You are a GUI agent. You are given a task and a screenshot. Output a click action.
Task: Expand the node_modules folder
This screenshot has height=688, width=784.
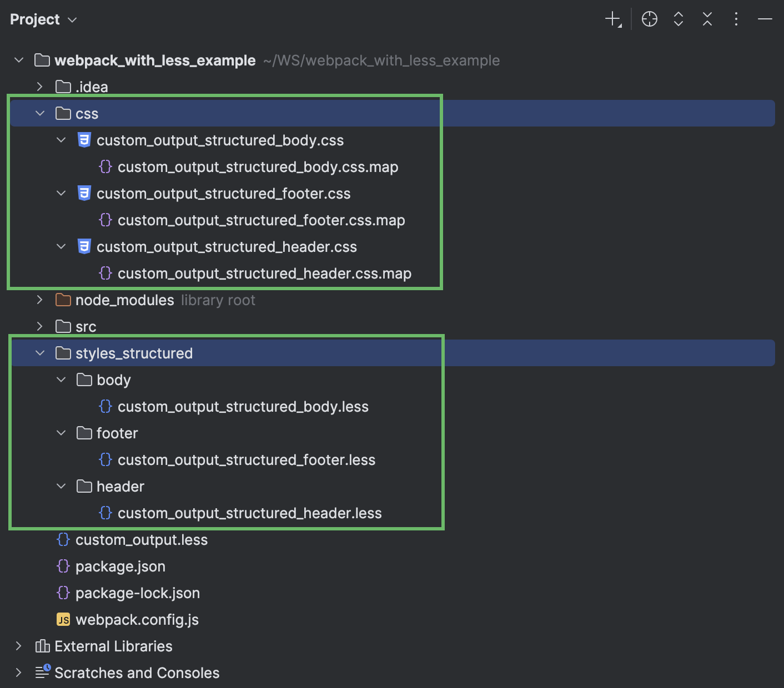(39, 300)
